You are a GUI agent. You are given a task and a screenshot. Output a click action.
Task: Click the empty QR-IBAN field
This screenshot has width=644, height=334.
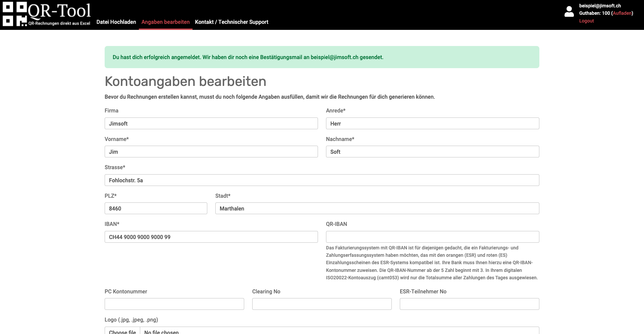[432, 237]
